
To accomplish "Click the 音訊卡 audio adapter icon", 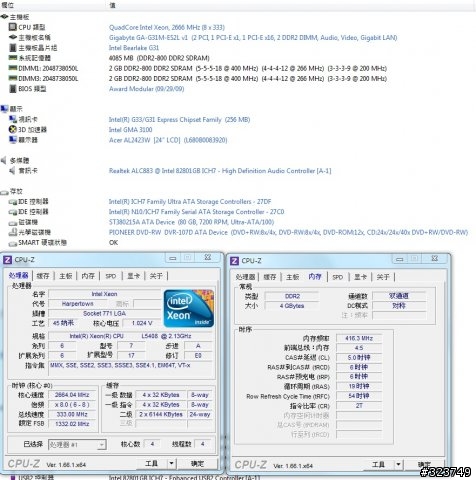I will (x=13, y=171).
